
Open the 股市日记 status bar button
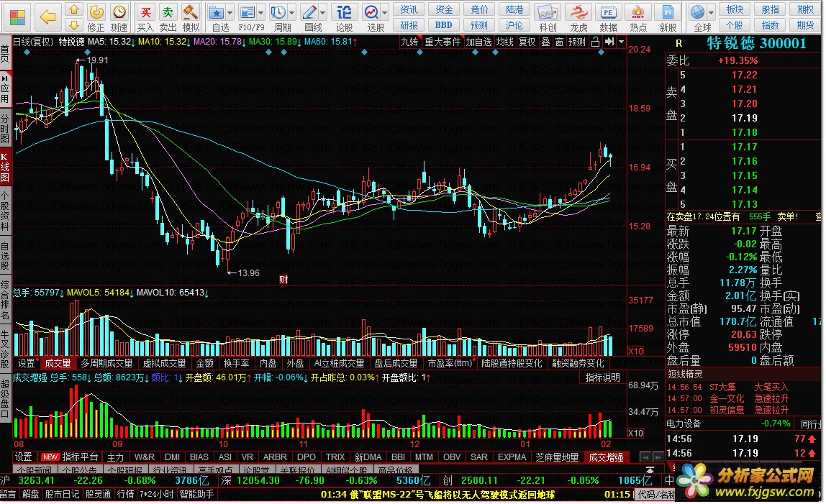[62, 494]
